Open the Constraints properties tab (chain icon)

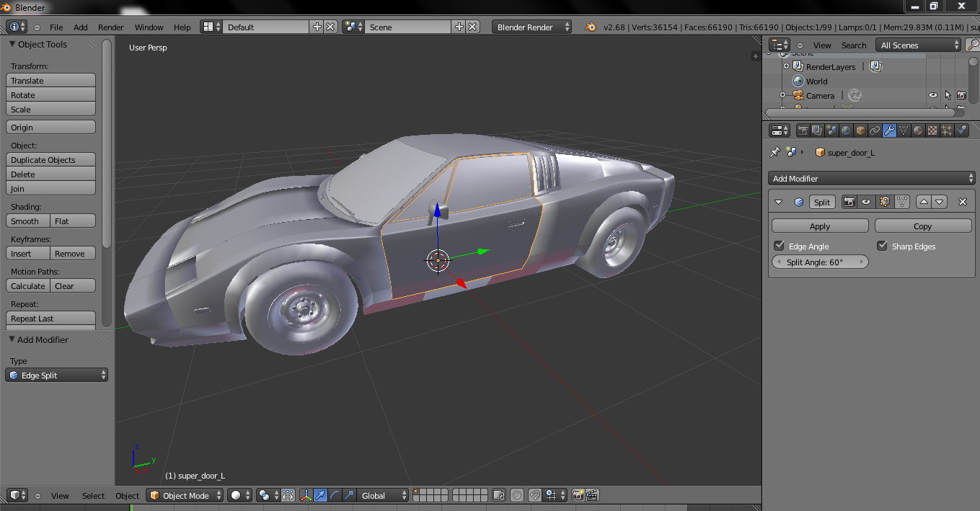tap(875, 130)
